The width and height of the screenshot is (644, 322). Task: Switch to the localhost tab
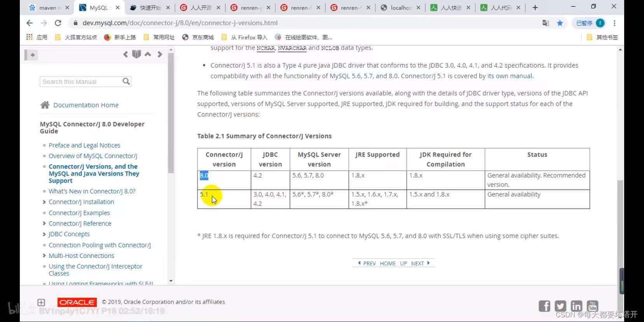pyautogui.click(x=400, y=7)
